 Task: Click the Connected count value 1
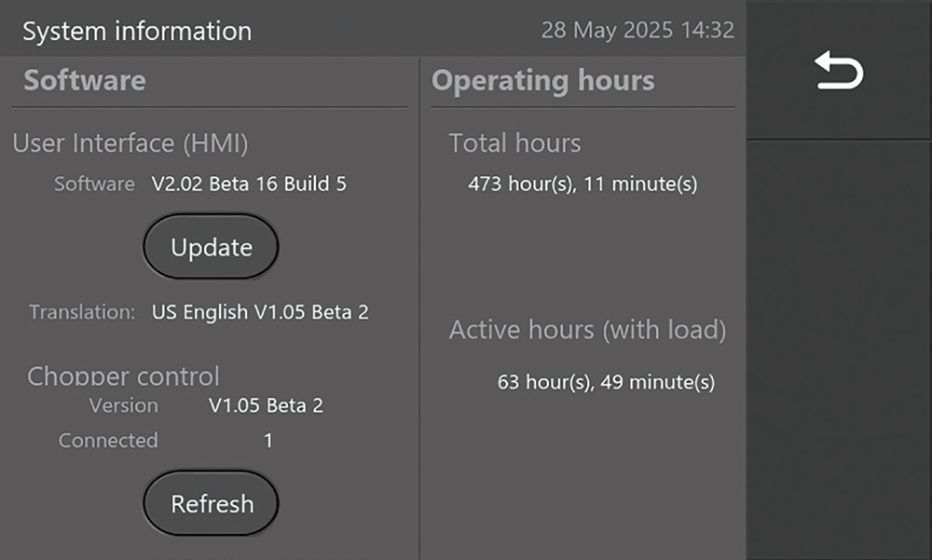(268, 441)
